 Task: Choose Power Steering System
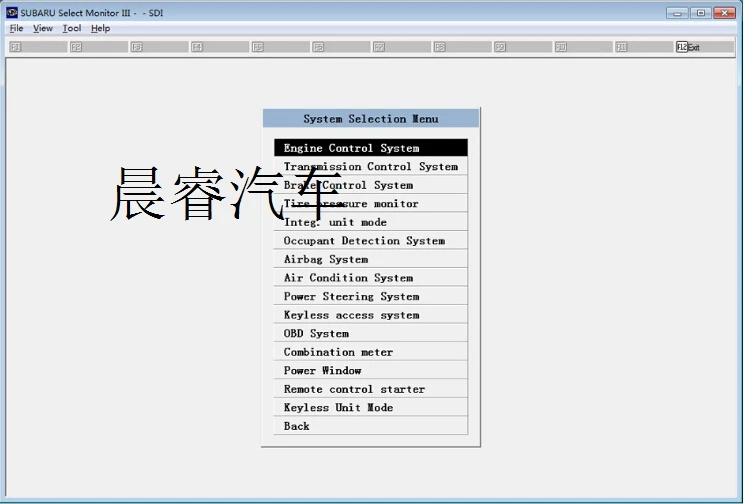[x=371, y=296]
